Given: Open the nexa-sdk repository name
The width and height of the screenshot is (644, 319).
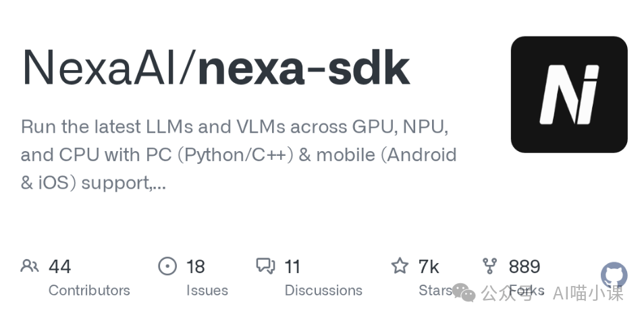Looking at the screenshot, I should click(304, 68).
